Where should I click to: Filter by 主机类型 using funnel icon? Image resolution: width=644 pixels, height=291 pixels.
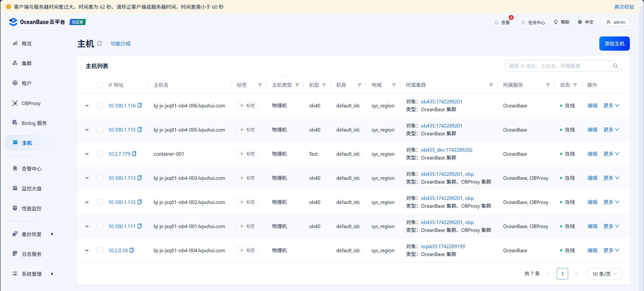click(x=297, y=85)
